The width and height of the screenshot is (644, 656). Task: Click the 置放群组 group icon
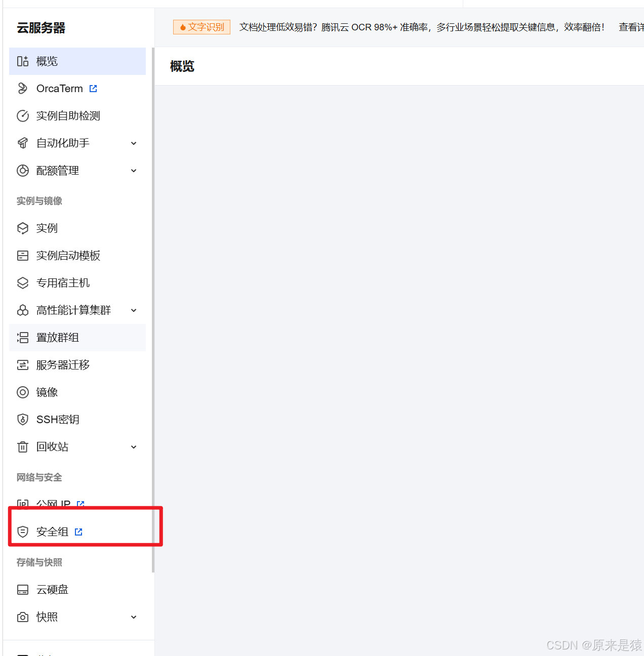pos(23,338)
